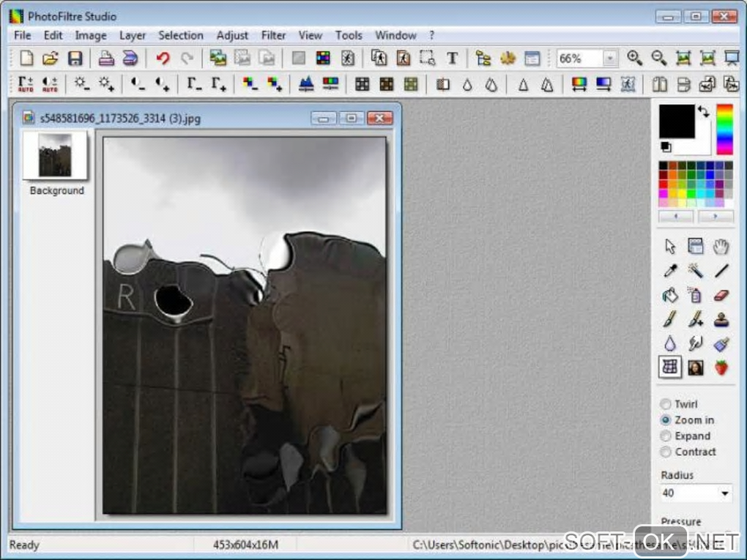Screen dimensions: 747x560
Task: Click the New document icon
Action: click(26, 58)
